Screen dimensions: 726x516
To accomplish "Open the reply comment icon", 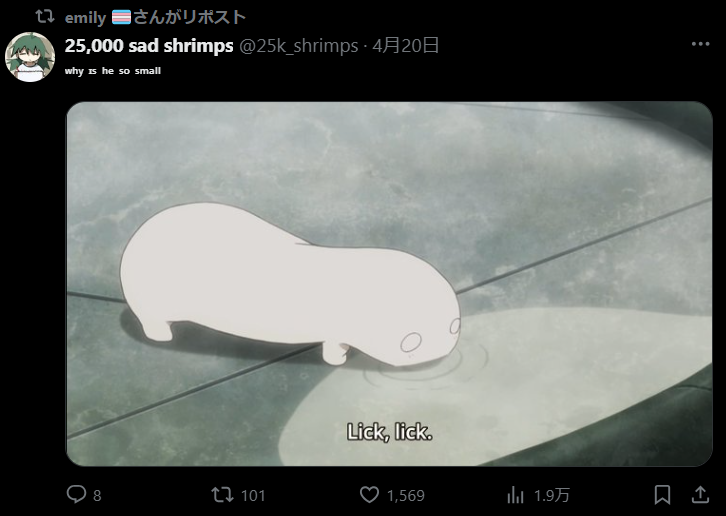I will [x=76, y=494].
